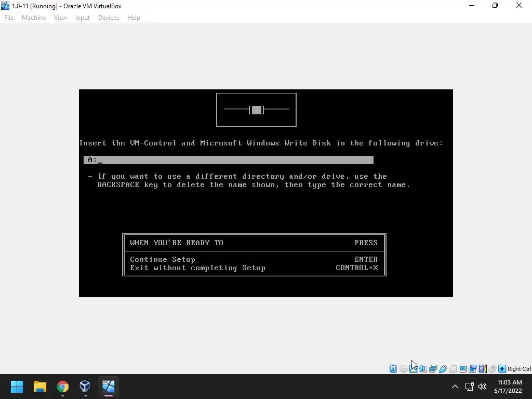This screenshot has height=399, width=532.
Task: Click the shared folders status icon
Action: point(453,368)
